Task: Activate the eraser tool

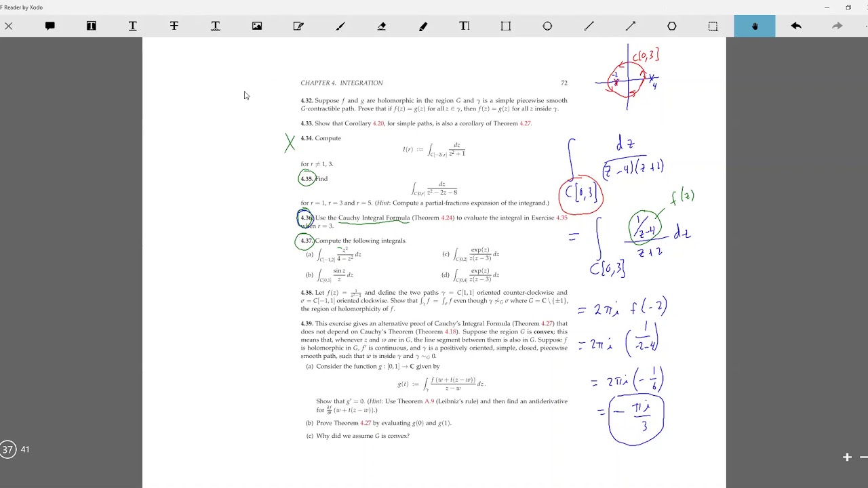Action: pyautogui.click(x=381, y=26)
